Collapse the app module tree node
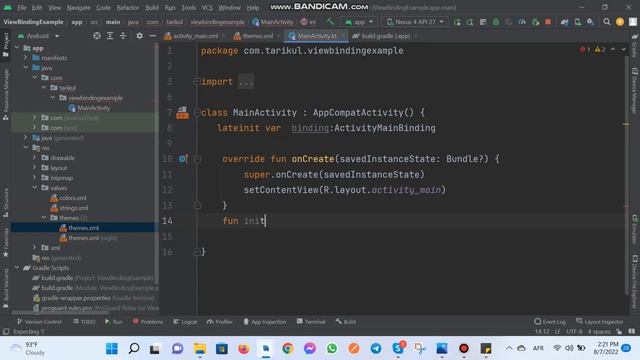This screenshot has width=640, height=360. pyautogui.click(x=17, y=48)
